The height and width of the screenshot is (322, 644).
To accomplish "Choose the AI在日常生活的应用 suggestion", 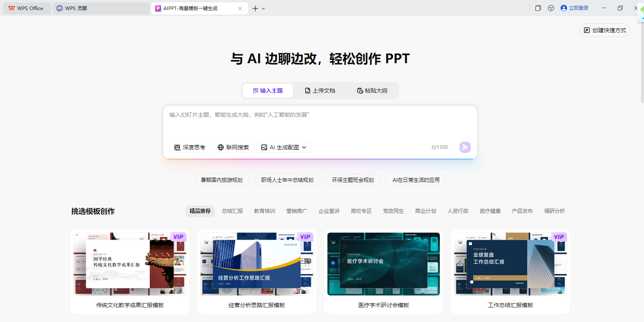I will (x=416, y=180).
